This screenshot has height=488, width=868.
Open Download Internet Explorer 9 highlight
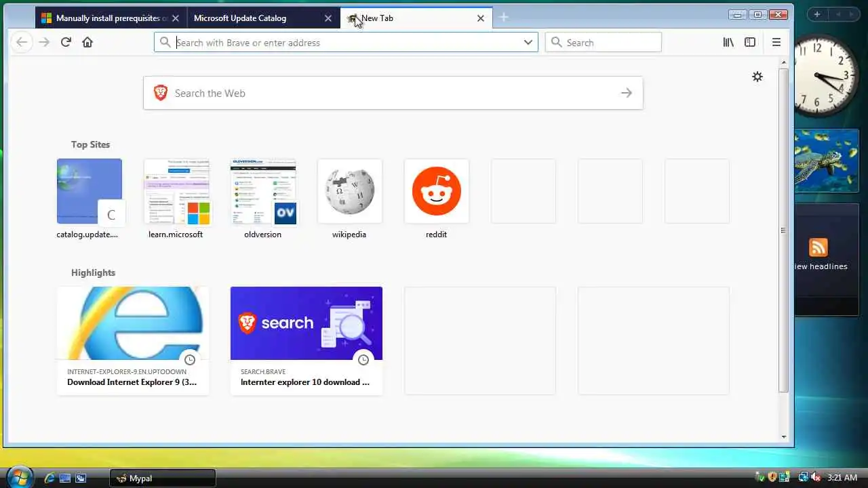pyautogui.click(x=133, y=340)
